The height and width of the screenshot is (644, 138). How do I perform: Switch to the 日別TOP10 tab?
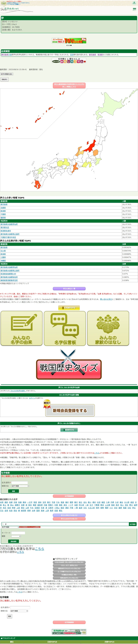click(x=52, y=642)
